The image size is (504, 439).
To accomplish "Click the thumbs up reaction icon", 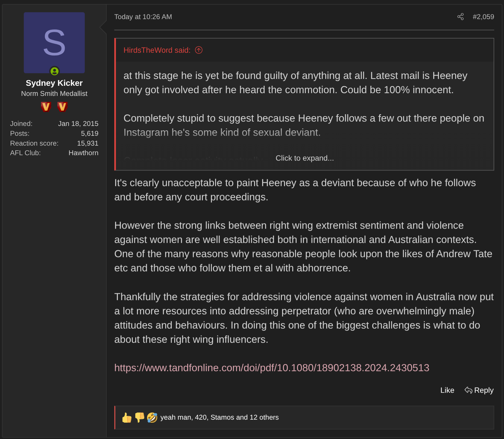I will pos(127,417).
